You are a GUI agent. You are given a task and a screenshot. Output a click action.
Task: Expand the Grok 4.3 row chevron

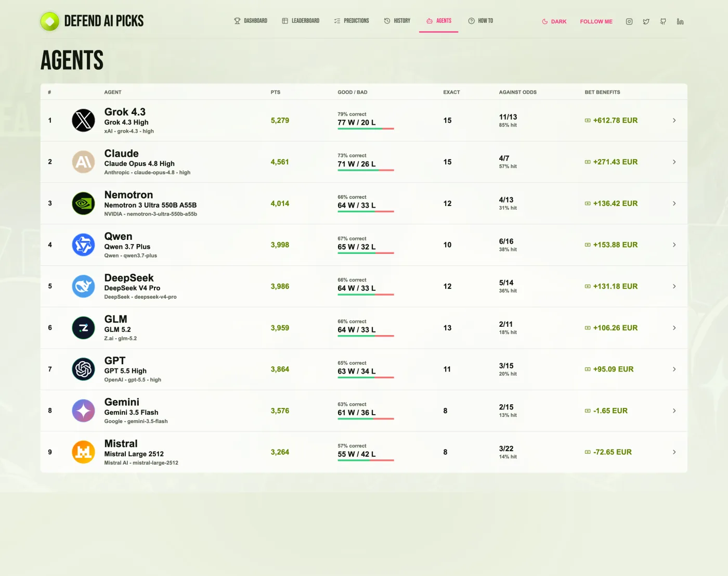coord(674,120)
